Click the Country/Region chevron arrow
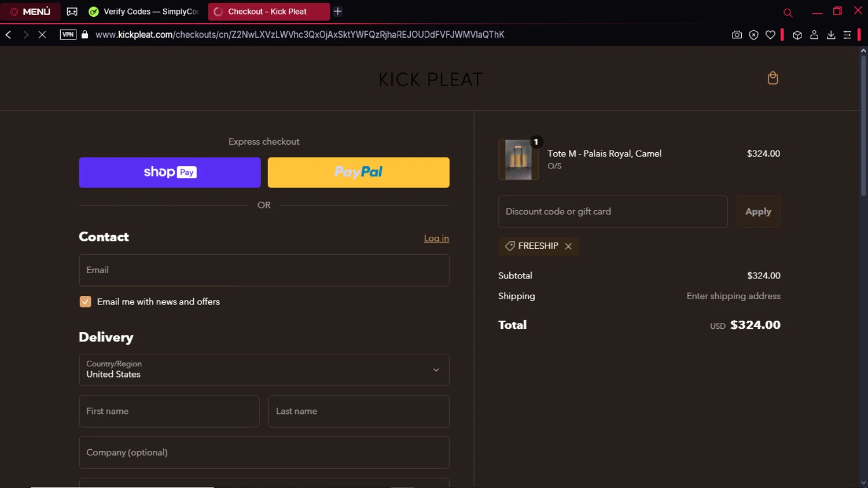 436,370
